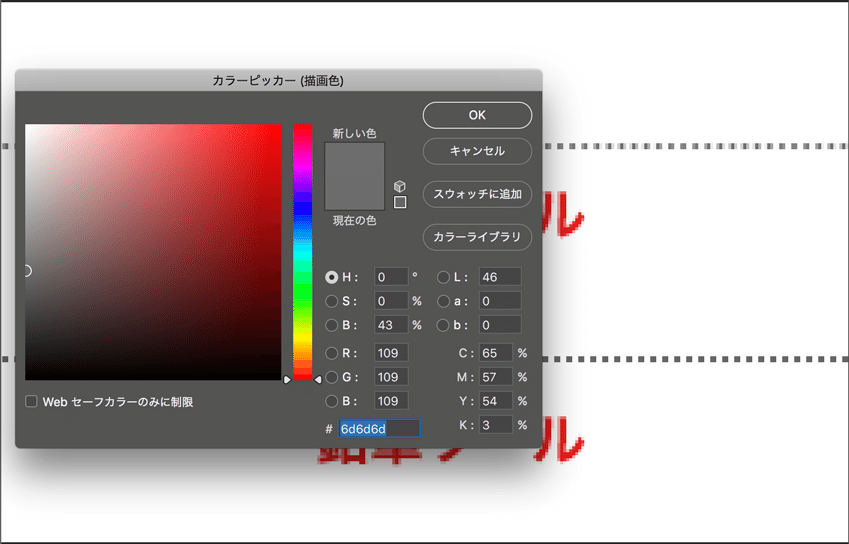Click the left hue slider arrow handle

click(288, 380)
